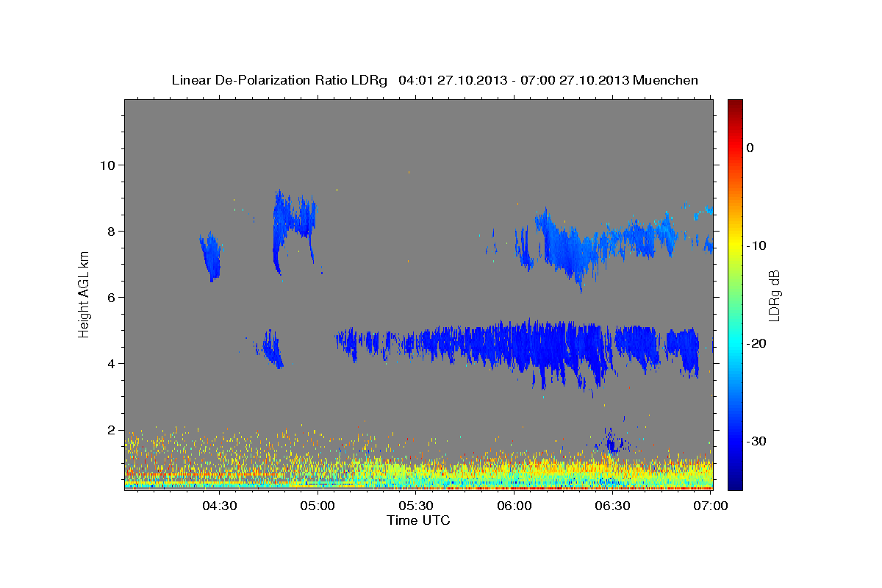Click the small cloud echo at 7 km near 04:30
Viewport: 882px width, 588px height.
(211, 257)
